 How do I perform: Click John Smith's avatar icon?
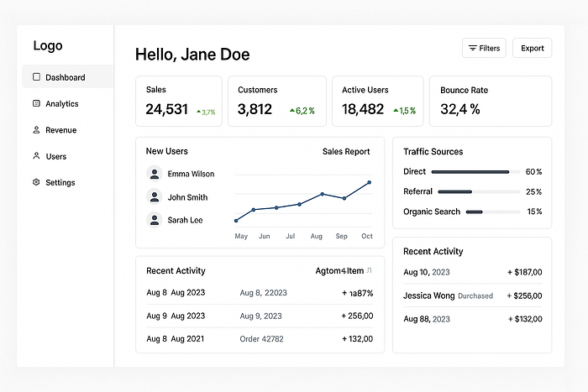[154, 196]
